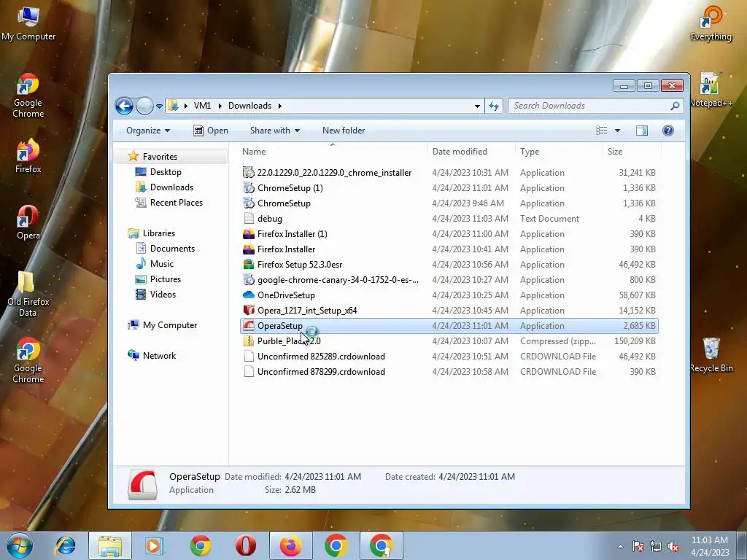Screen dimensions: 747x560
Task: Select the OneDriveSetup cloud icon
Action: click(249, 295)
